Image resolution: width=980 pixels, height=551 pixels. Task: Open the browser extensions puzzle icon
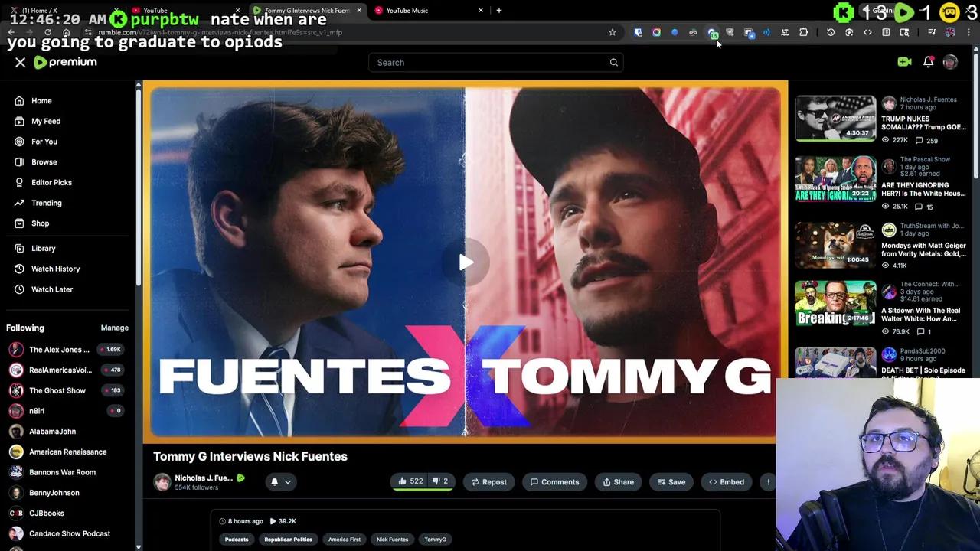pyautogui.click(x=804, y=32)
